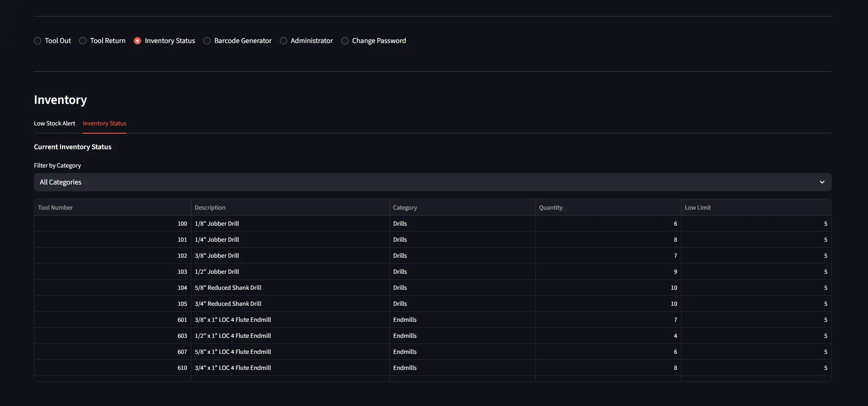Screen dimensions: 868x406
Task: Select quantity cell for 1/2" Jobber Drill
Action: pyautogui.click(x=675, y=272)
